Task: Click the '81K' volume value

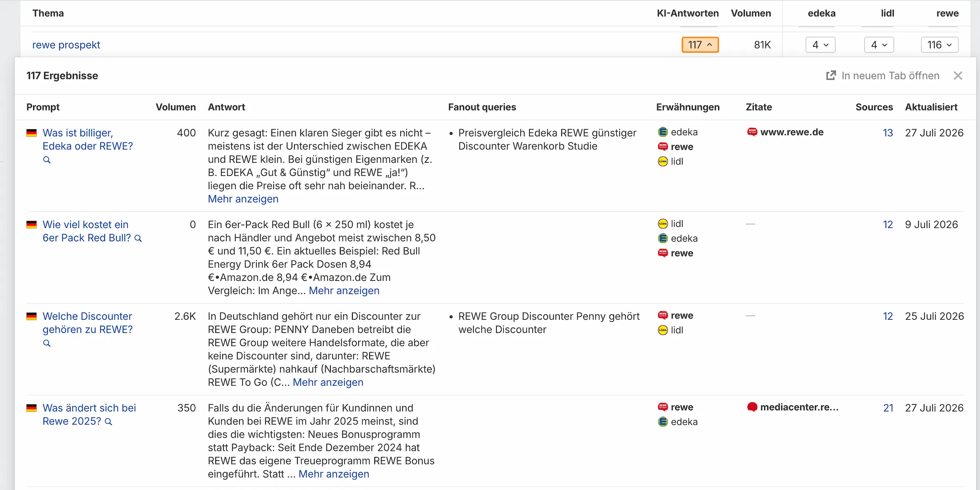Action: (762, 45)
